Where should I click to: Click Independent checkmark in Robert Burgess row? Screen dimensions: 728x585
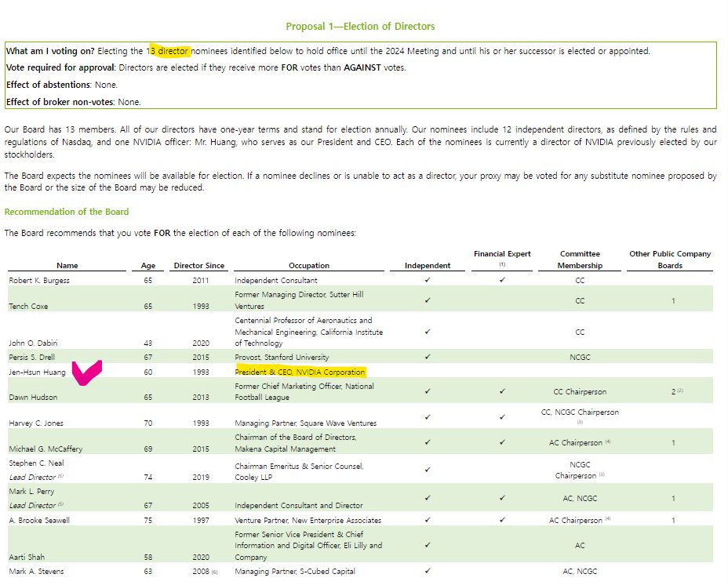click(428, 280)
